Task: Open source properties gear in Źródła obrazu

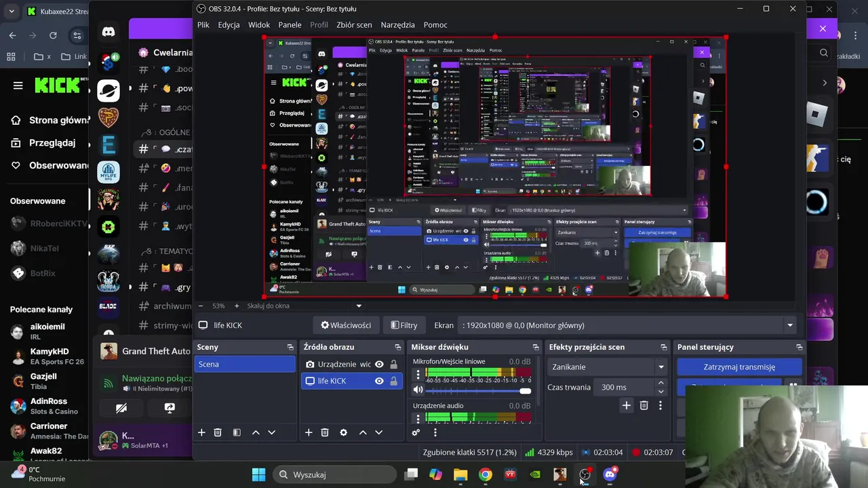Action: coord(344,432)
